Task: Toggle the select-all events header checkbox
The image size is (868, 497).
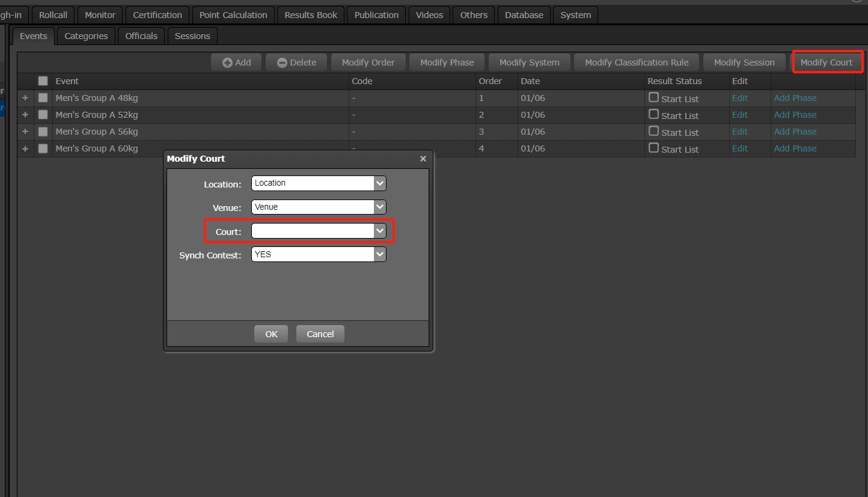Action: pyautogui.click(x=43, y=81)
